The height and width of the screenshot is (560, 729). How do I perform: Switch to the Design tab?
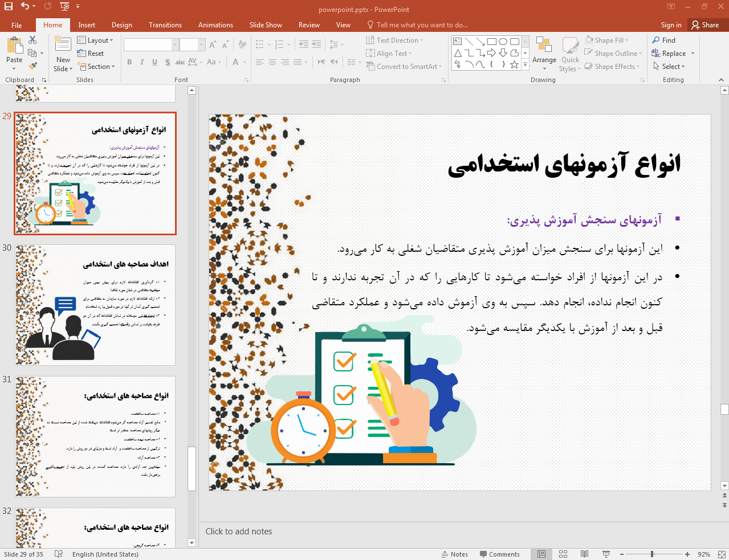122,24
